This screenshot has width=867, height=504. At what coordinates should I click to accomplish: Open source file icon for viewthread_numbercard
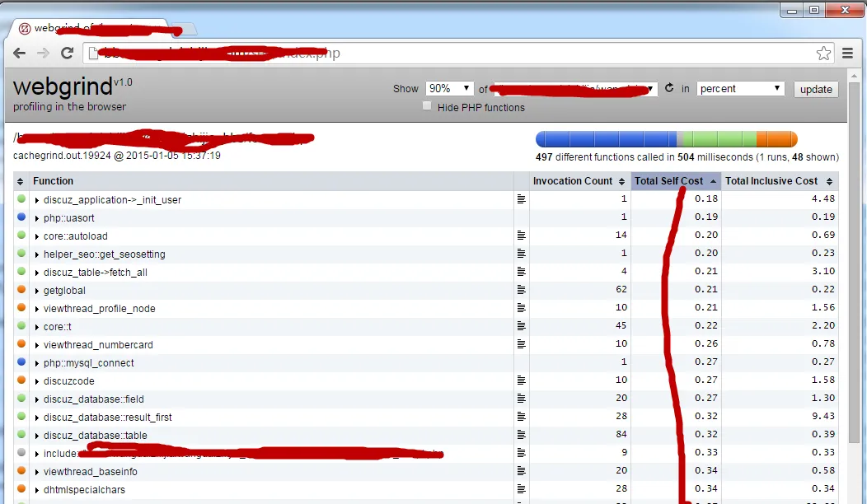tap(521, 344)
